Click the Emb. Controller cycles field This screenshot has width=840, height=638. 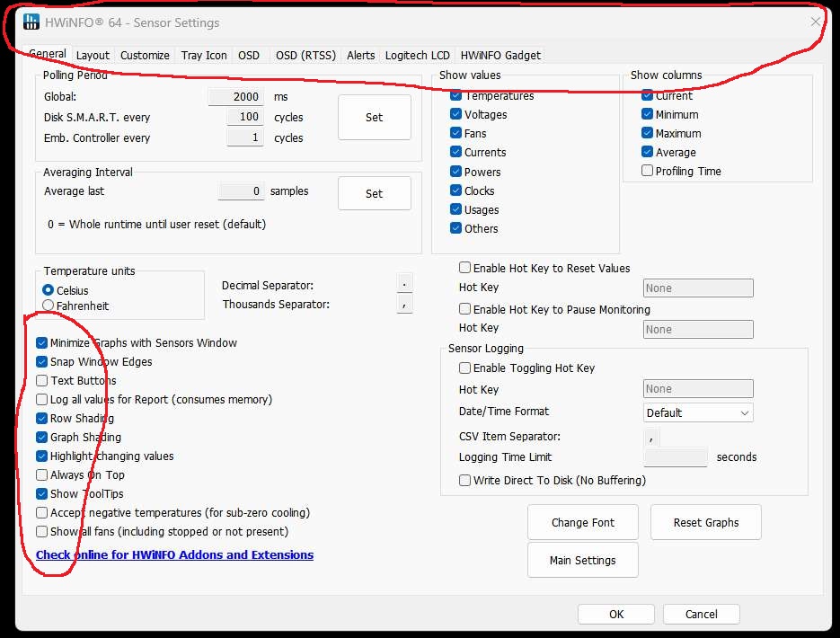(x=245, y=137)
